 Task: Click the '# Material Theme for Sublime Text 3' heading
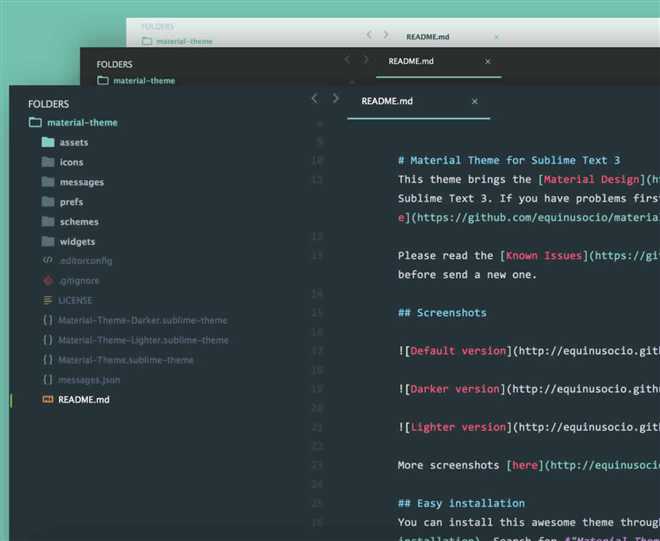(x=509, y=160)
